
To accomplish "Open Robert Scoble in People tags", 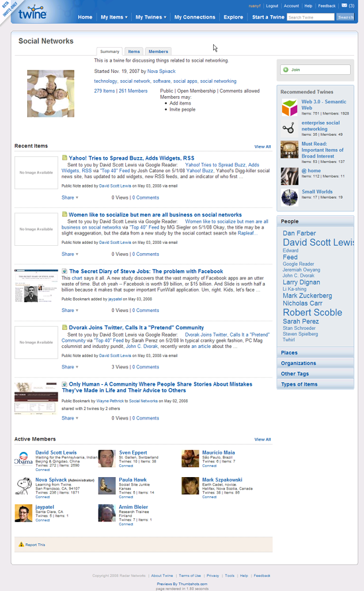I will tap(312, 313).
